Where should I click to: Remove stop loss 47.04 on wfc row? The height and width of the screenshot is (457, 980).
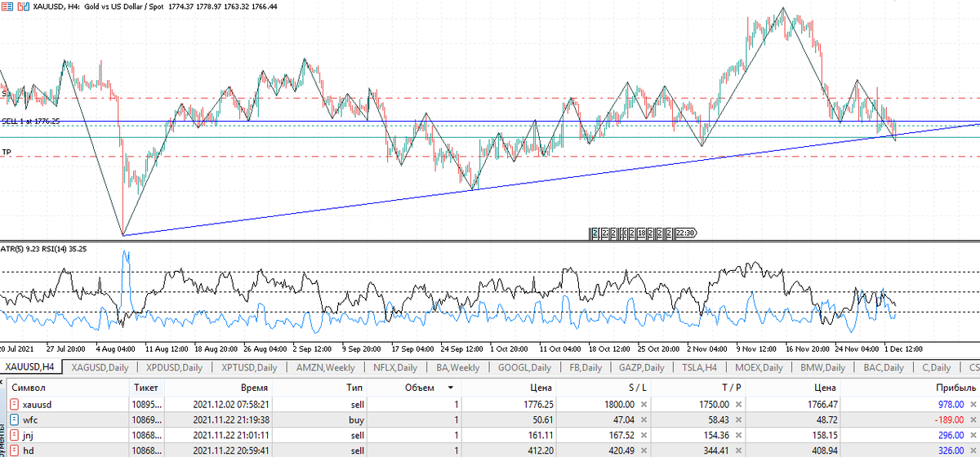point(644,419)
